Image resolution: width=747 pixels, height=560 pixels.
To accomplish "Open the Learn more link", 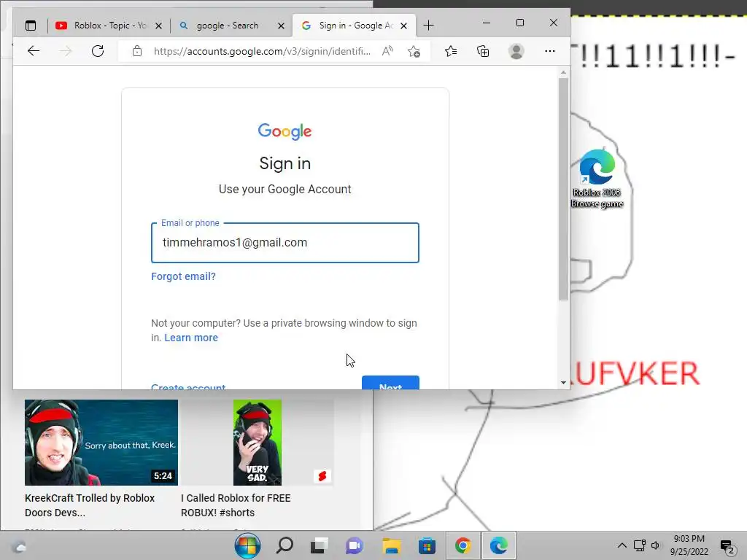I will [x=191, y=338].
